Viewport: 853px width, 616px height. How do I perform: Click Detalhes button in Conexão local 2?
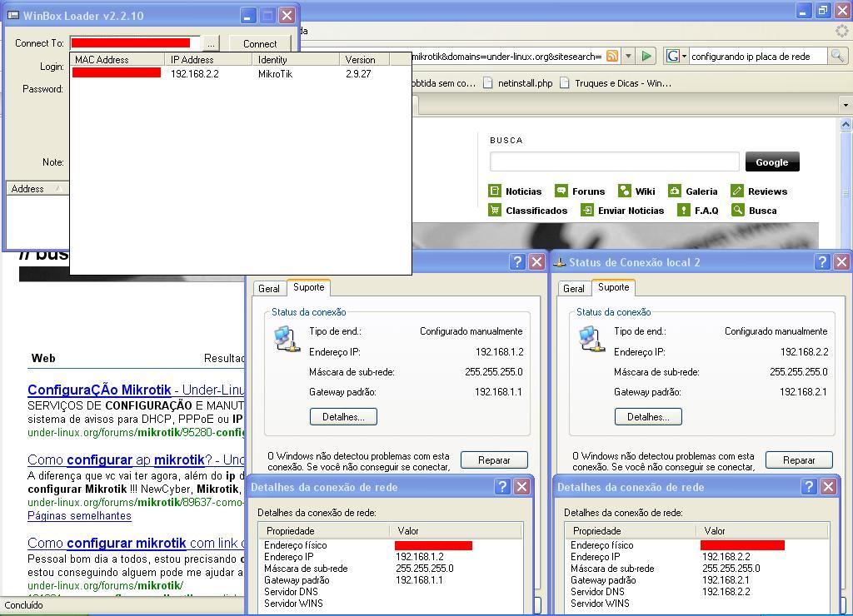click(x=648, y=417)
